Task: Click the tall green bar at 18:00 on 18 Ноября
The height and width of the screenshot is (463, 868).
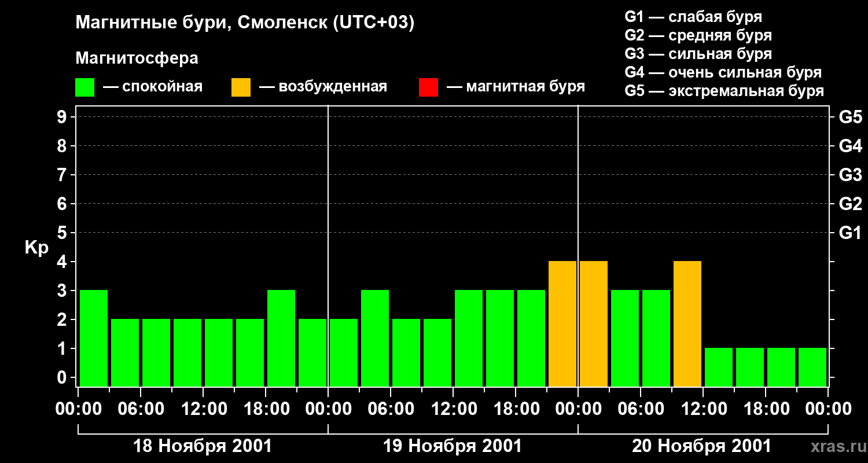Action: pos(281,338)
